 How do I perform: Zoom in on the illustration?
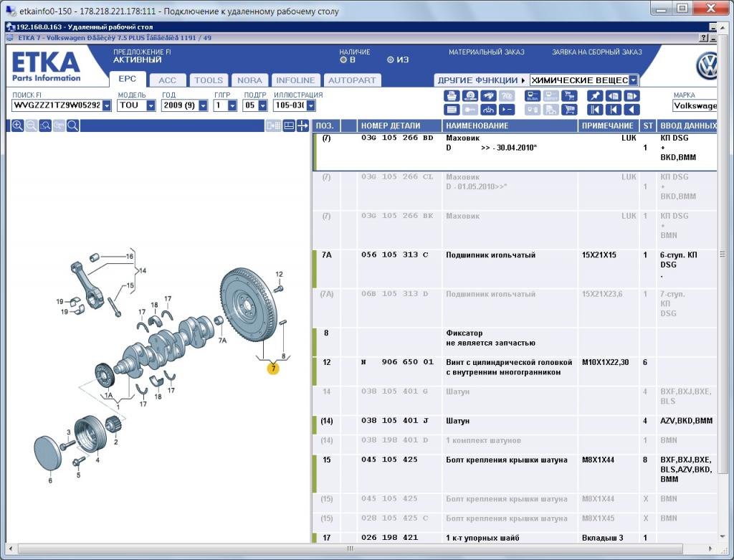(x=17, y=125)
